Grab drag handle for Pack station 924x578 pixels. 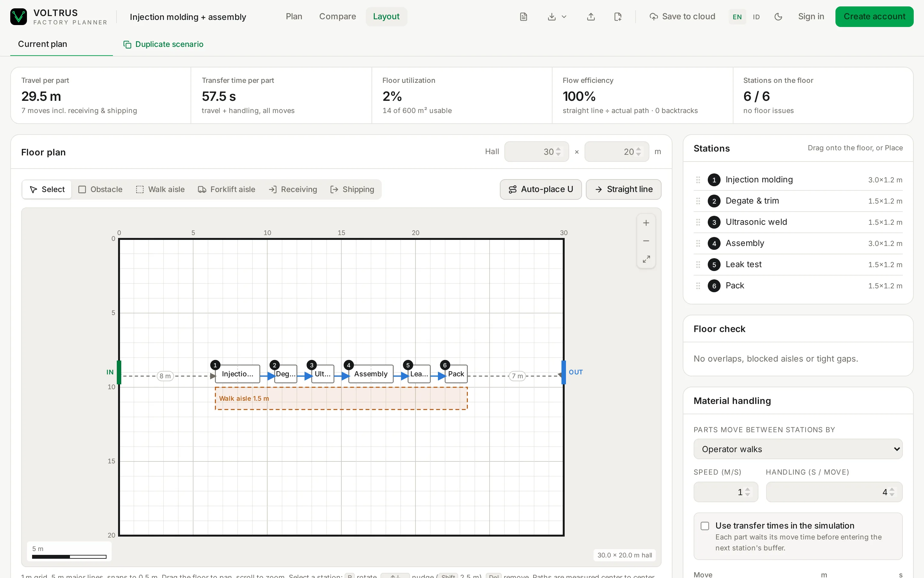click(698, 285)
